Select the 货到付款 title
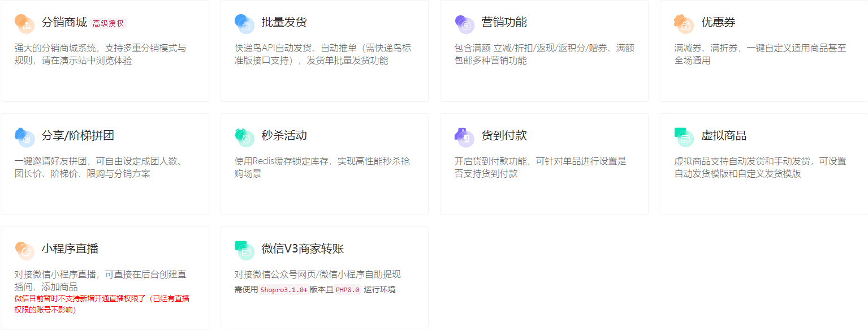The width and height of the screenshot is (868, 334). (504, 136)
